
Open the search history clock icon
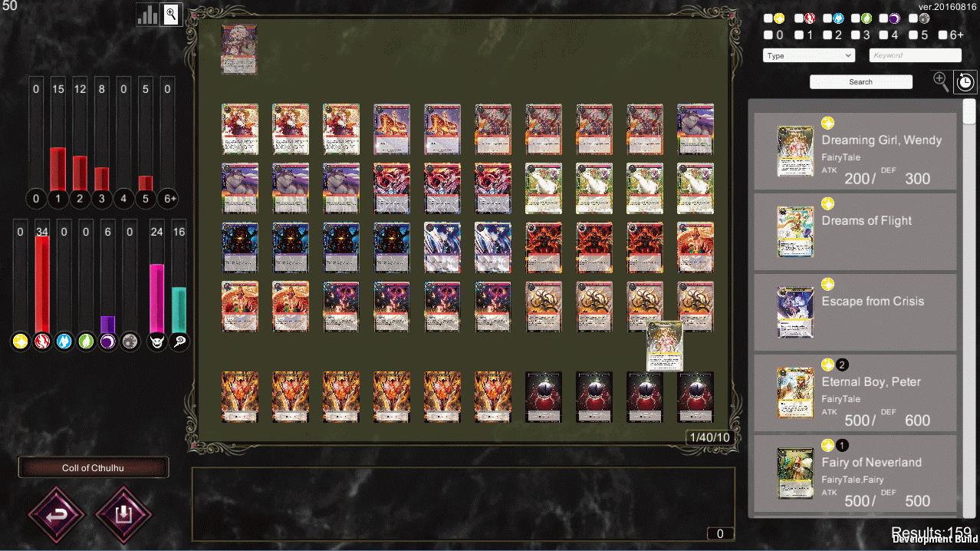pyautogui.click(x=965, y=81)
